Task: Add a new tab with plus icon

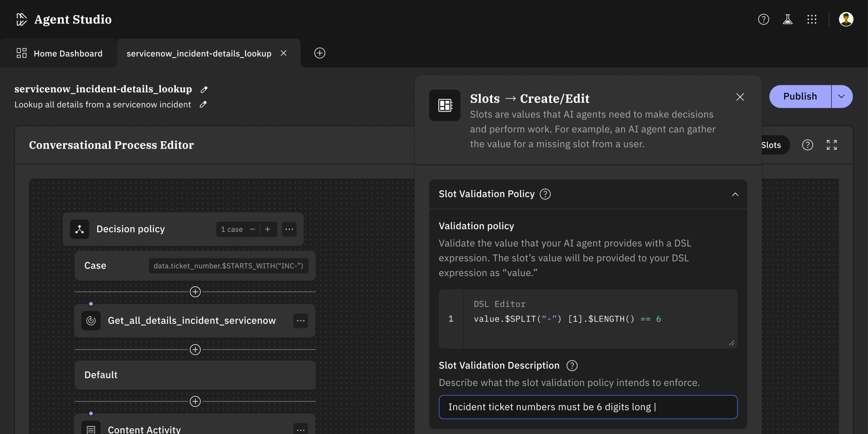Action: 320,53
